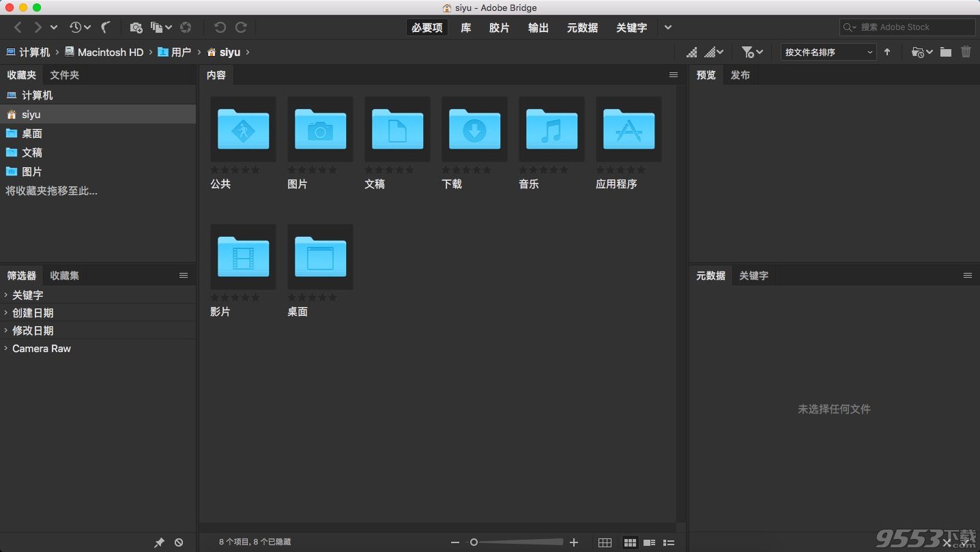Open the refine stacked-pages icon
Screen dimensions: 980x552
pos(161,27)
